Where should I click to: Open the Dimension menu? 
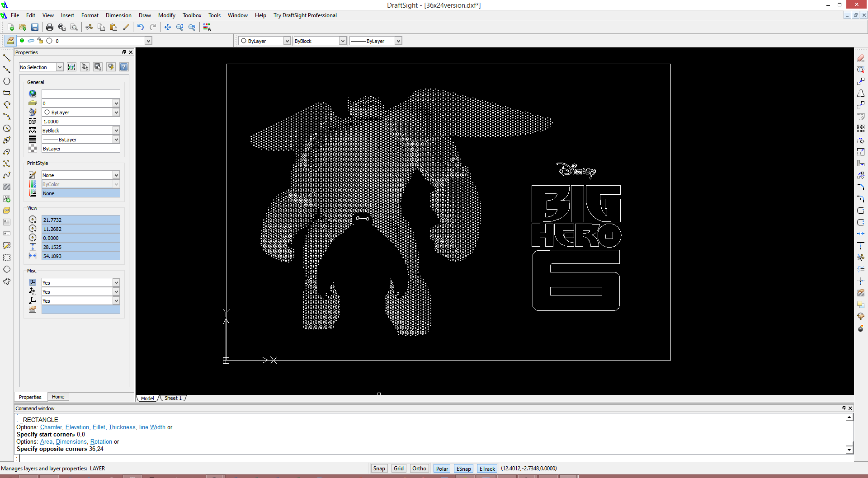[118, 15]
